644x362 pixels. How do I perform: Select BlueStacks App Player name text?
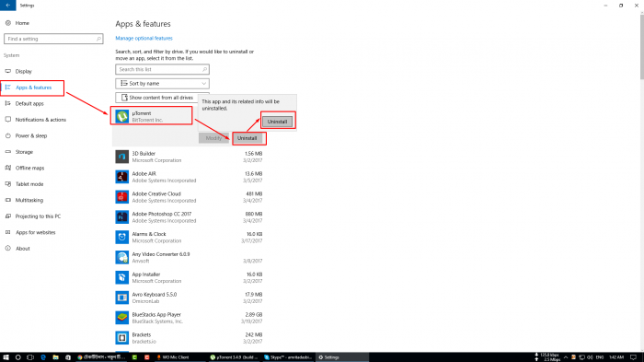point(156,315)
